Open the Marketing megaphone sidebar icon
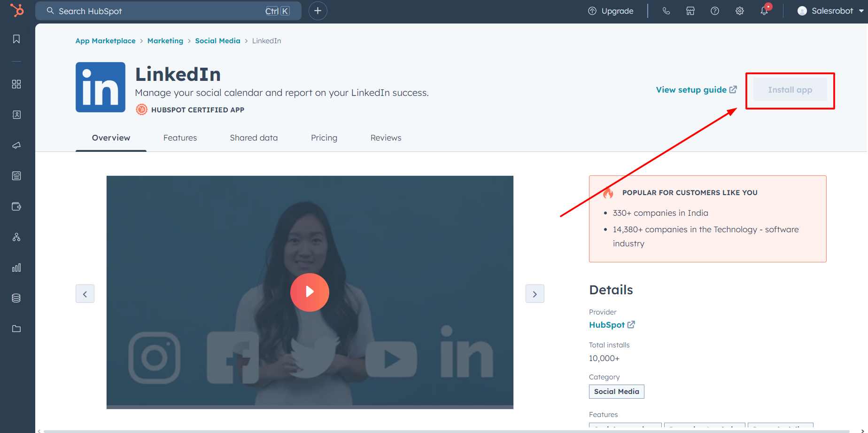The image size is (868, 433). (16, 145)
